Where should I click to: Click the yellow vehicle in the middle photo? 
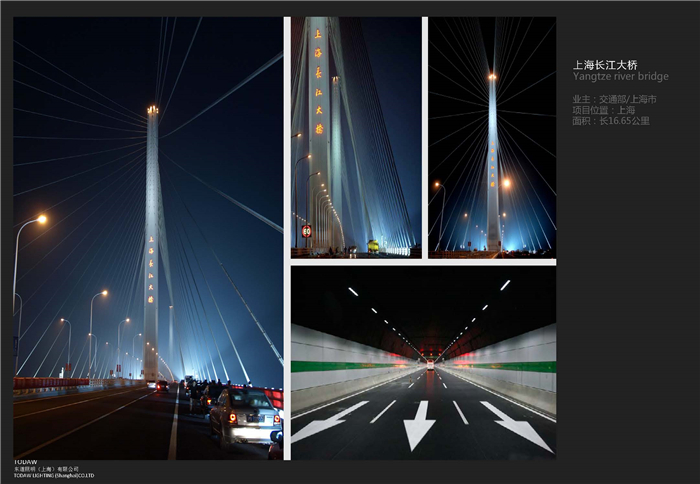click(x=373, y=245)
